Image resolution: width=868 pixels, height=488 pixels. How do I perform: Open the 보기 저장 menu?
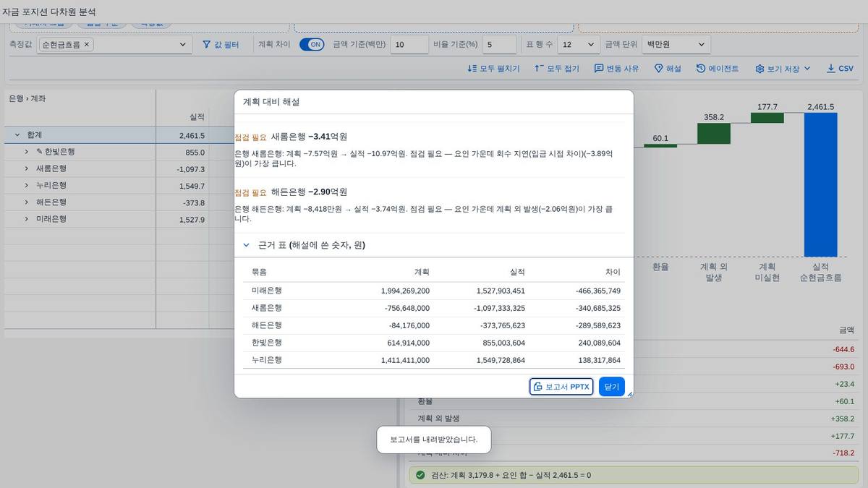783,69
